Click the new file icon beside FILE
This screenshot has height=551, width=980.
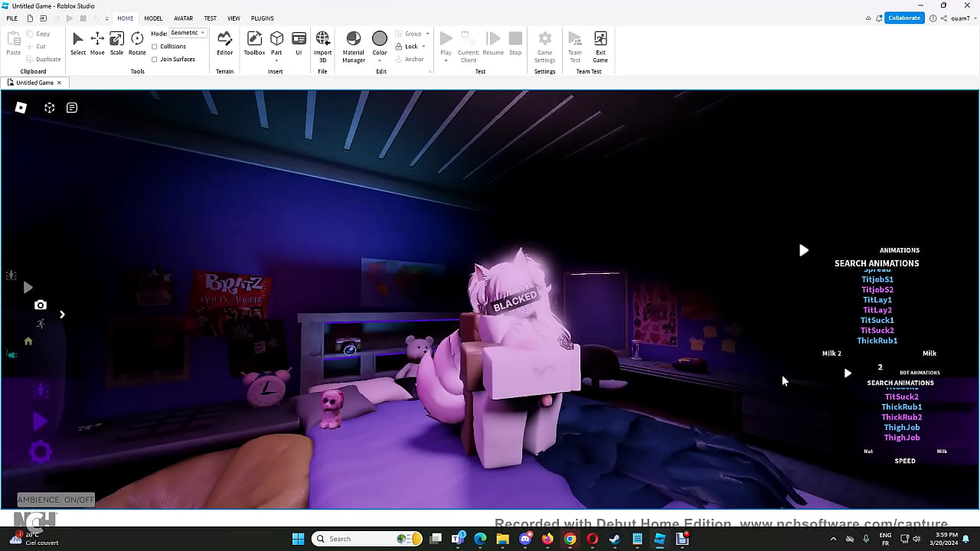click(30, 18)
